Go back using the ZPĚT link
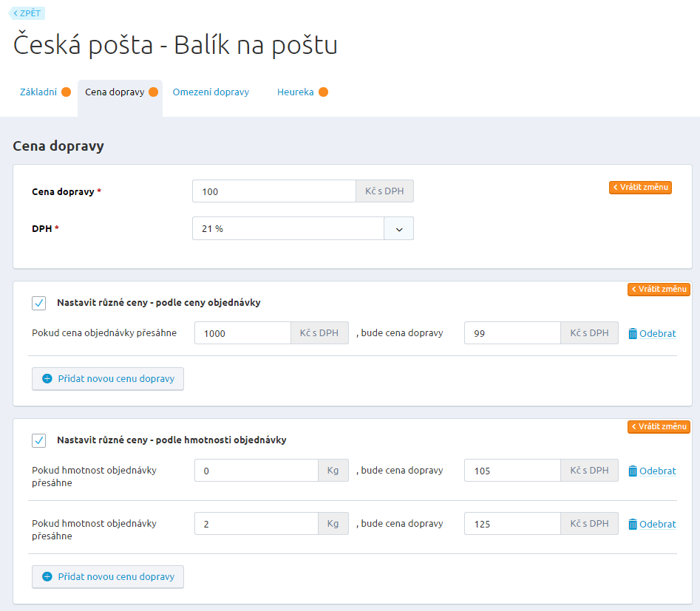The height and width of the screenshot is (611, 700). coord(27,13)
